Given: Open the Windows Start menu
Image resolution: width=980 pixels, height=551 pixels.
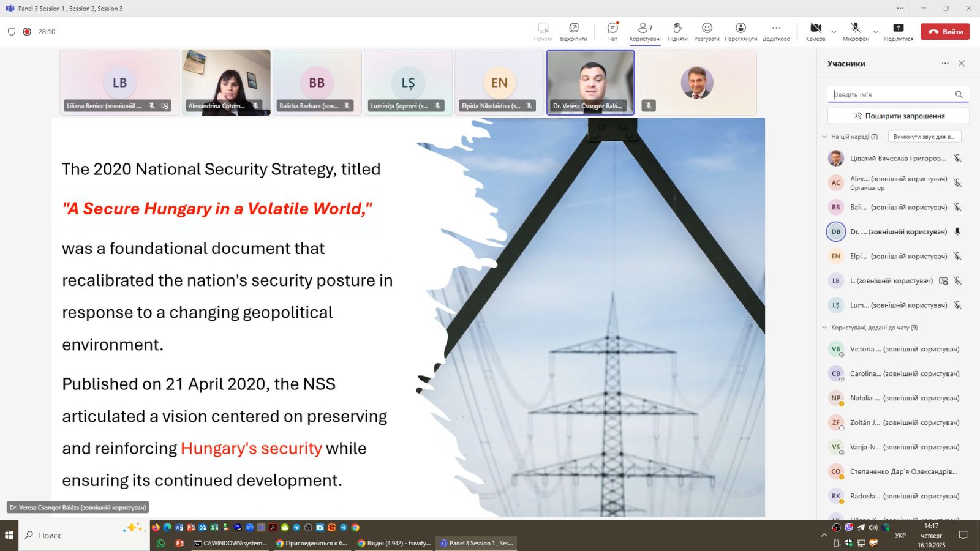Looking at the screenshot, I should pos(9,535).
